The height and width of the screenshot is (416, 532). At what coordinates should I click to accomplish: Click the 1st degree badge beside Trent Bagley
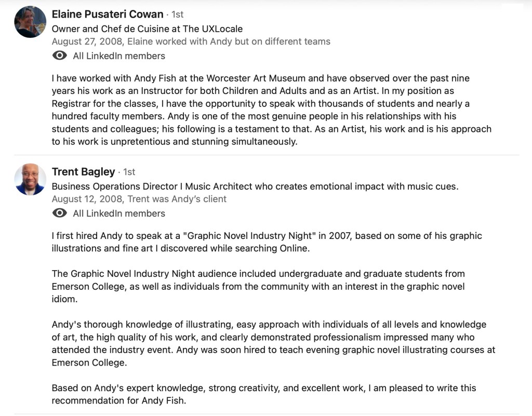(x=129, y=172)
